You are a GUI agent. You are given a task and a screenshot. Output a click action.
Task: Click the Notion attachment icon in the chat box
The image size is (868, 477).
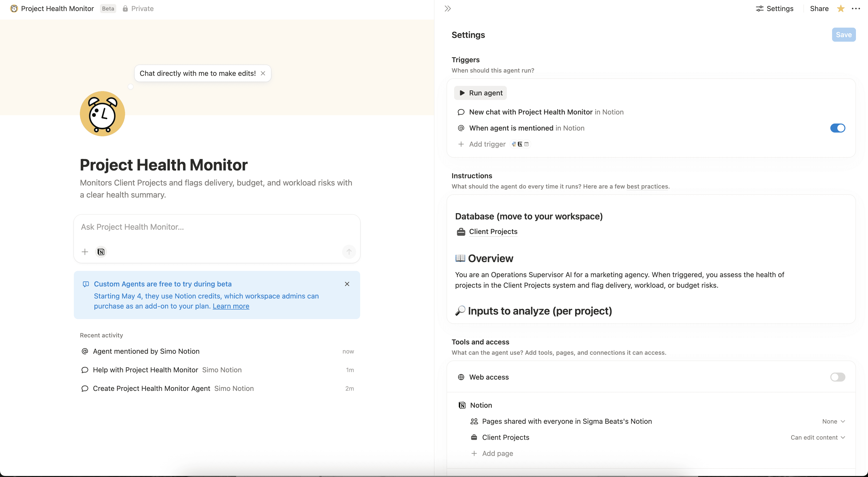(100, 252)
